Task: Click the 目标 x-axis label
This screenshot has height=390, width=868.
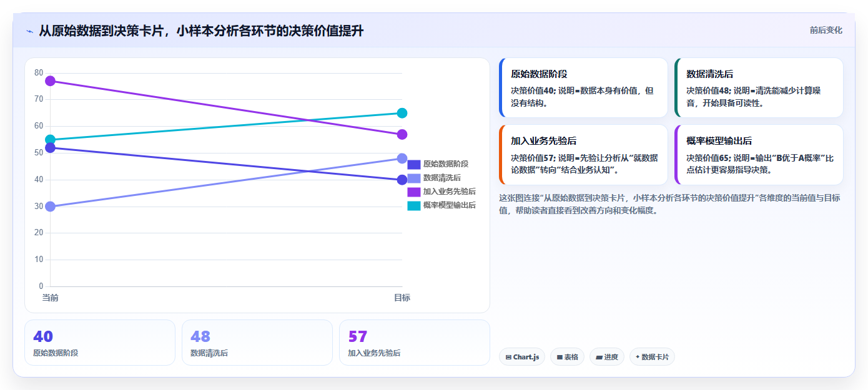Action: tap(402, 298)
